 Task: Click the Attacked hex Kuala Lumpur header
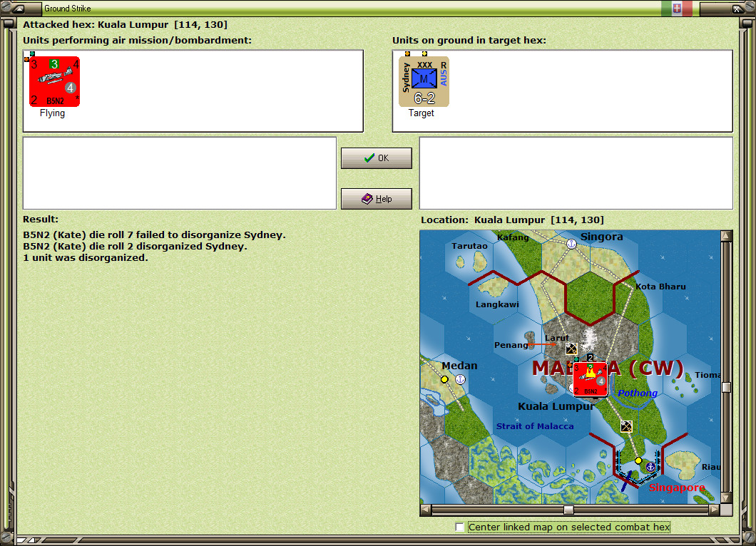(x=126, y=24)
